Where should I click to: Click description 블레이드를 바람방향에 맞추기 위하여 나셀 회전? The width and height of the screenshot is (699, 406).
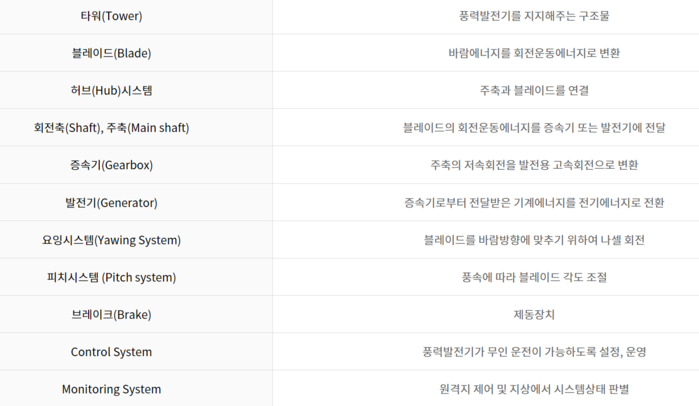point(534,240)
